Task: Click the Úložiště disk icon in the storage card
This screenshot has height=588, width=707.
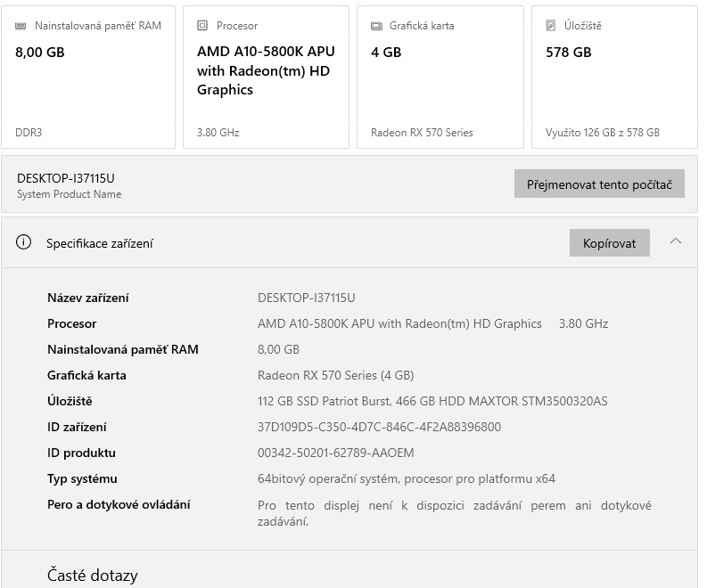Action: (551, 26)
